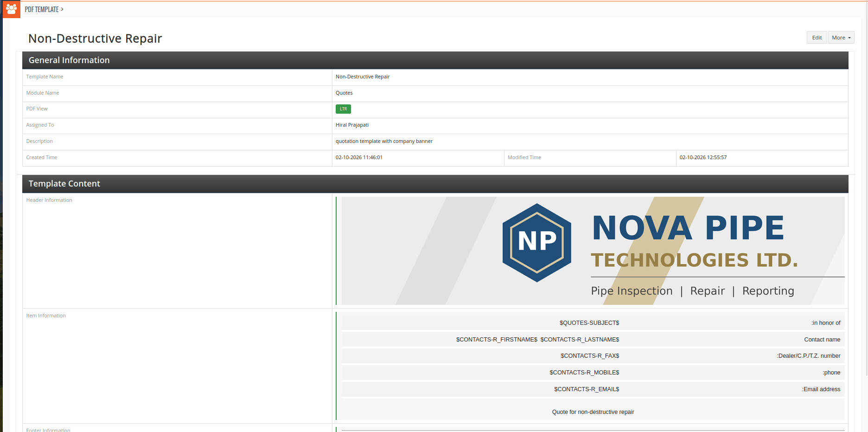Click the Modified Time value
Image resolution: width=868 pixels, height=432 pixels.
click(703, 158)
